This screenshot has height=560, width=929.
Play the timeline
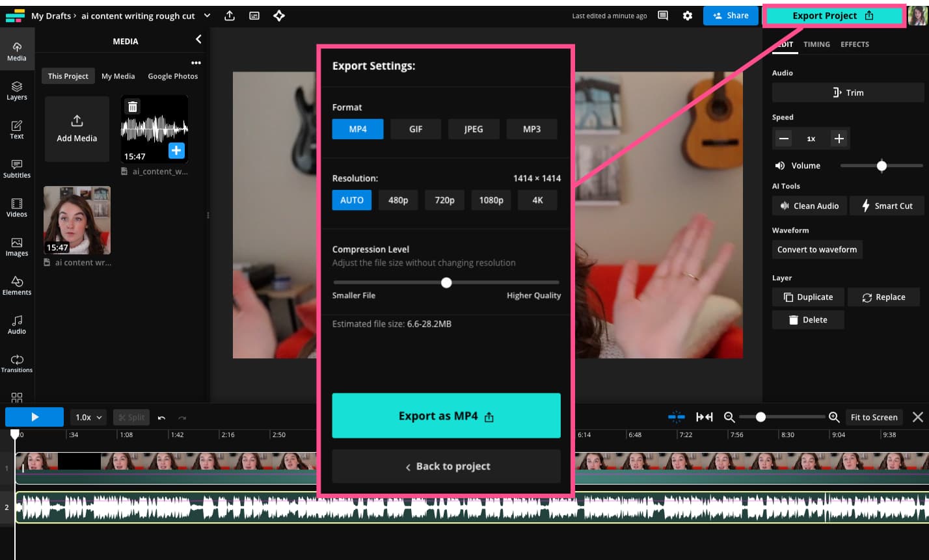34,417
